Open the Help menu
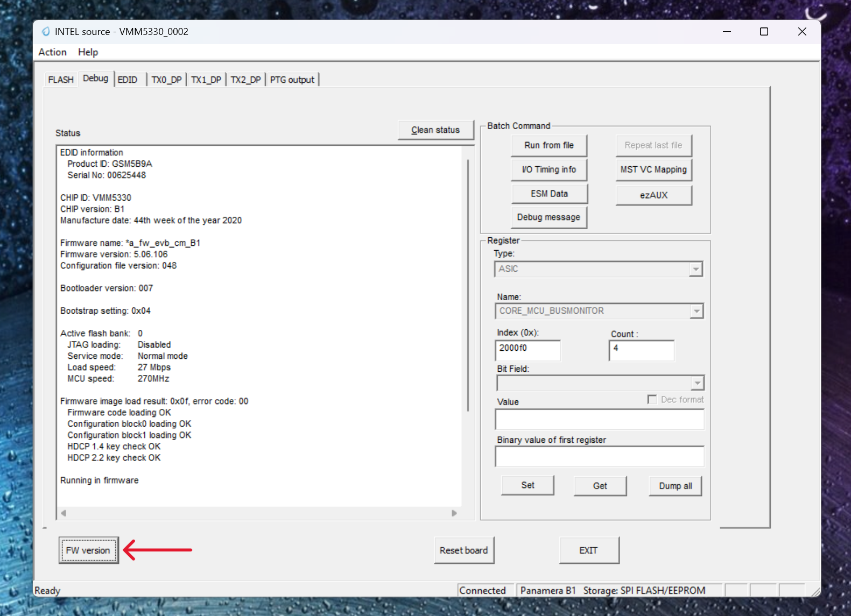Screen dimensions: 851x616 tap(88, 52)
